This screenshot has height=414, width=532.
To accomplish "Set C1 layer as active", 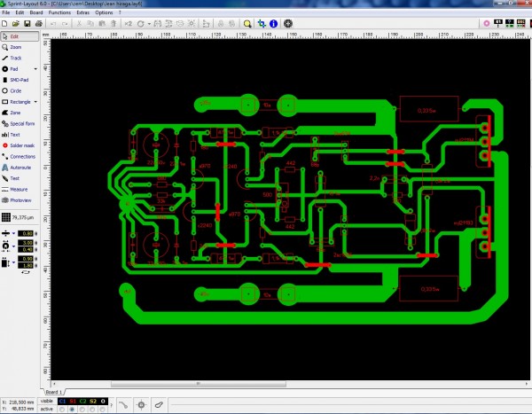I will click(x=60, y=409).
